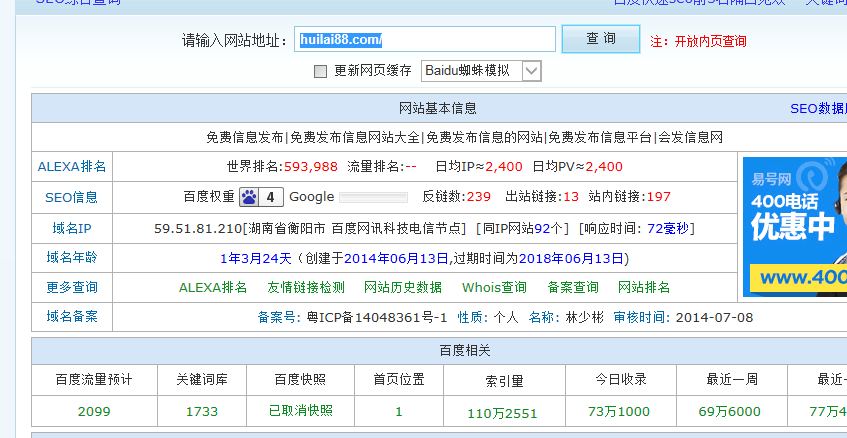Open the 域名IP row header link
847x438 pixels.
[x=72, y=228]
